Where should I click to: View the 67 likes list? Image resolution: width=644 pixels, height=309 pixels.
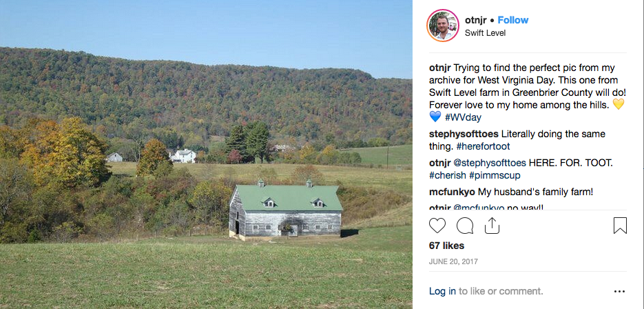click(x=446, y=246)
